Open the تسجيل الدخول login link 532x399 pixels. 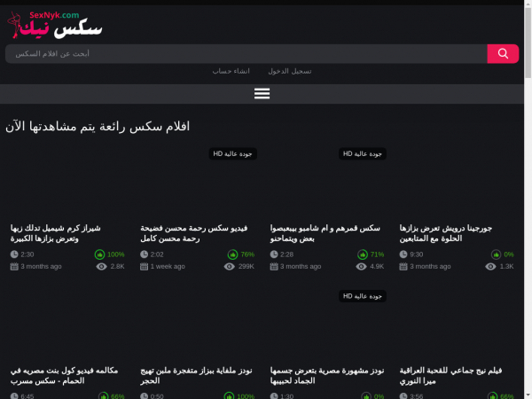point(290,71)
